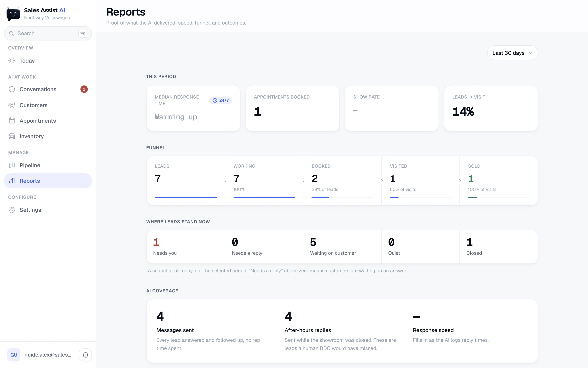The height and width of the screenshot is (368, 588).
Task: Click the Inventory car icon
Action: pyautogui.click(x=12, y=136)
